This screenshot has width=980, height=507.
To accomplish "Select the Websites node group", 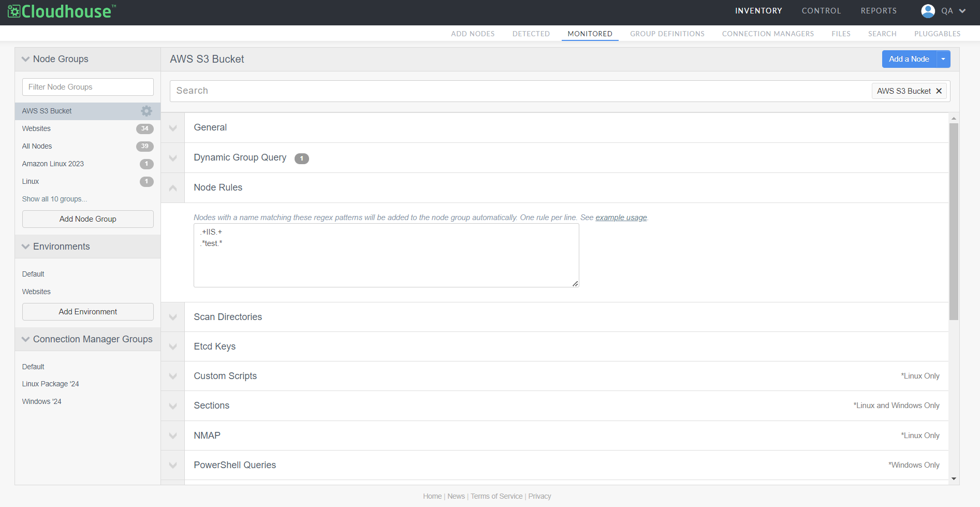I will tap(36, 128).
